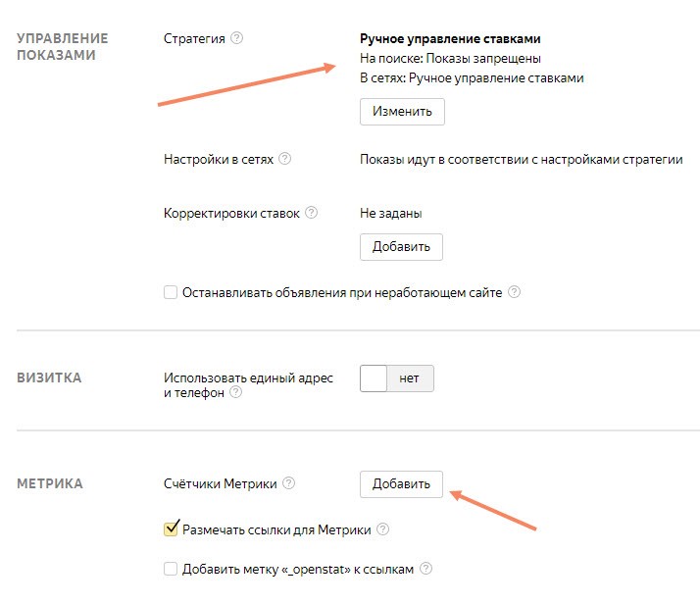The image size is (700, 604).
Task: Enable stopping ads when the site is down
Action: coord(171,292)
